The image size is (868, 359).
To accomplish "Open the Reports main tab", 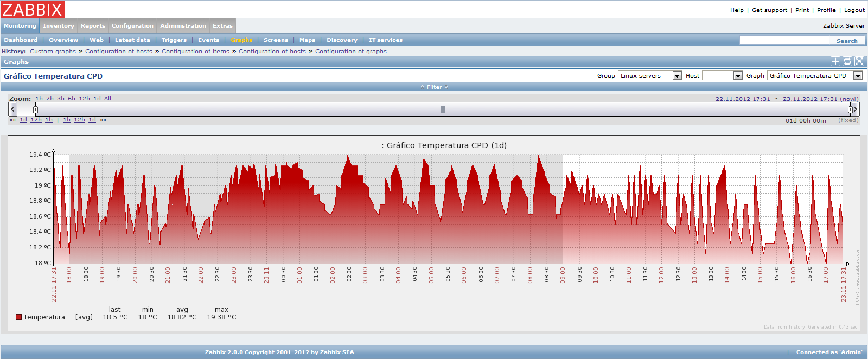I will [93, 26].
